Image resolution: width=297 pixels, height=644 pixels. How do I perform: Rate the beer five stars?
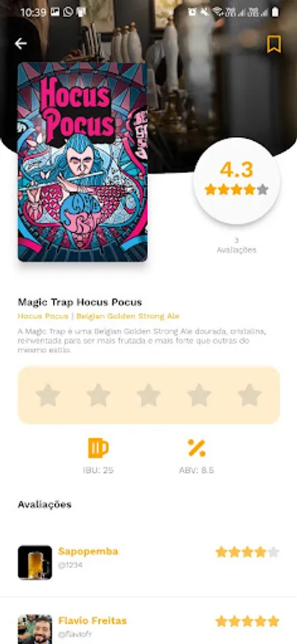pyautogui.click(x=249, y=395)
